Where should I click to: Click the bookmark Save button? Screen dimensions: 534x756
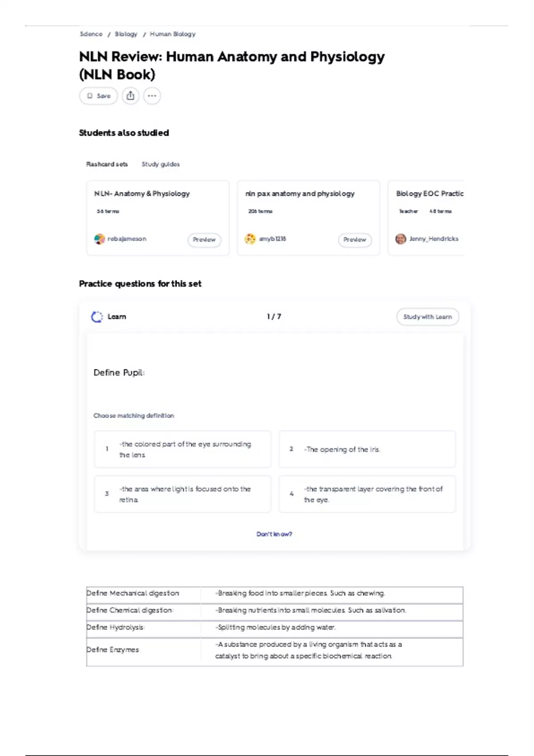point(98,96)
